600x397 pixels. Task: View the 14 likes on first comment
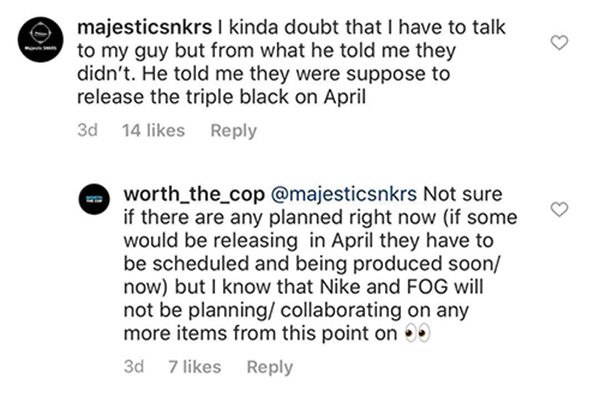pyautogui.click(x=153, y=131)
